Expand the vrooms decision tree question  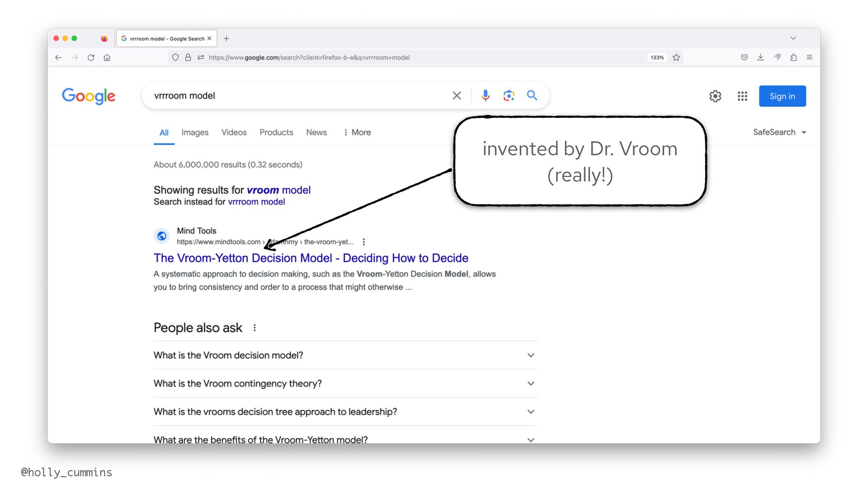coord(345,412)
